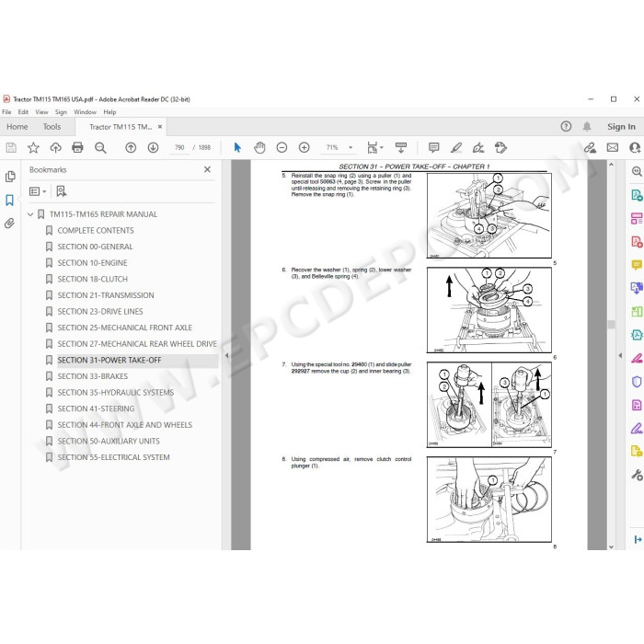Open the Sign document pen tool
Image resolution: width=644 pixels, height=644 pixels.
coord(478,147)
